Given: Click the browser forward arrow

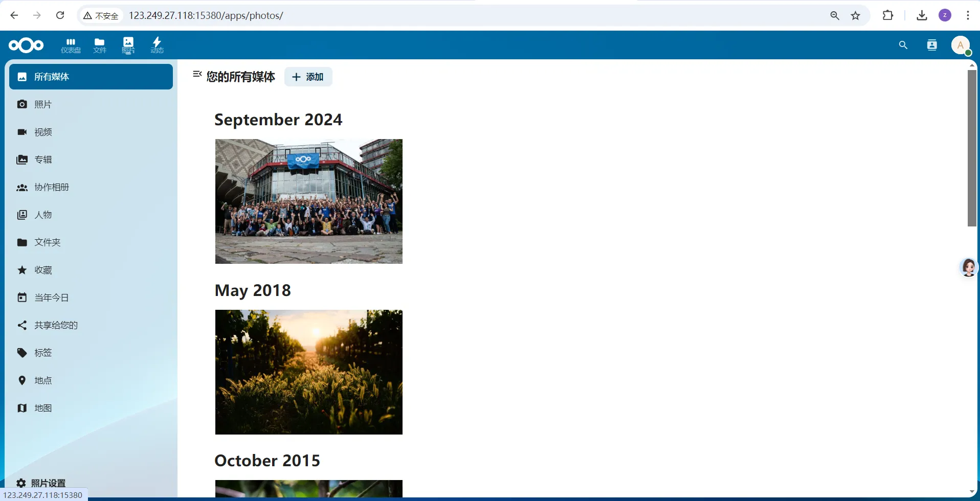Looking at the screenshot, I should [x=37, y=15].
